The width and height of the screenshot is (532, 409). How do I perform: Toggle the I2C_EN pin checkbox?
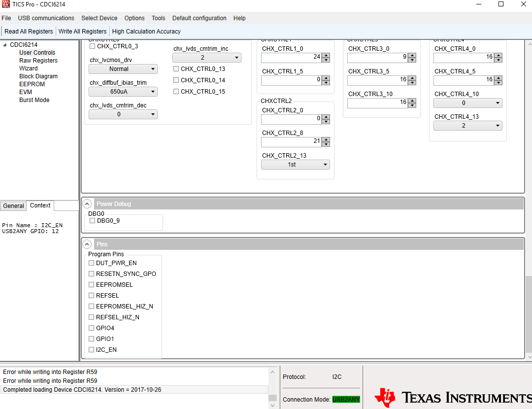coord(91,349)
